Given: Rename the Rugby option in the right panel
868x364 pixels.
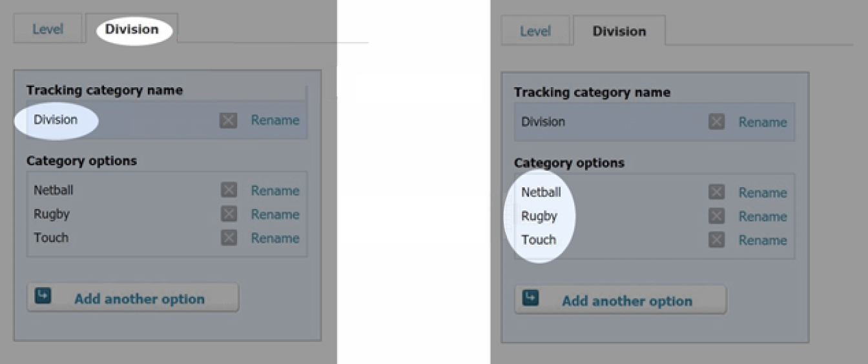Looking at the screenshot, I should (763, 216).
